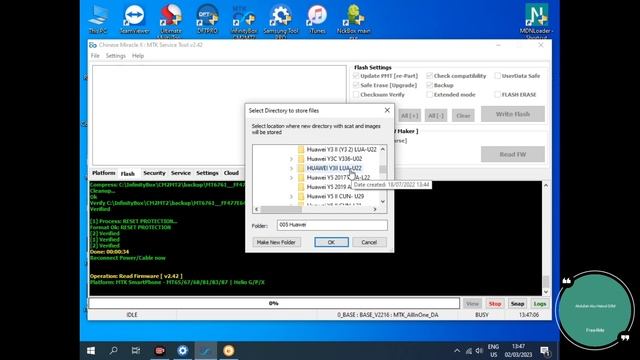The image size is (640, 360).
Task: Click the ENG US language indicator
Action: click(493, 351)
